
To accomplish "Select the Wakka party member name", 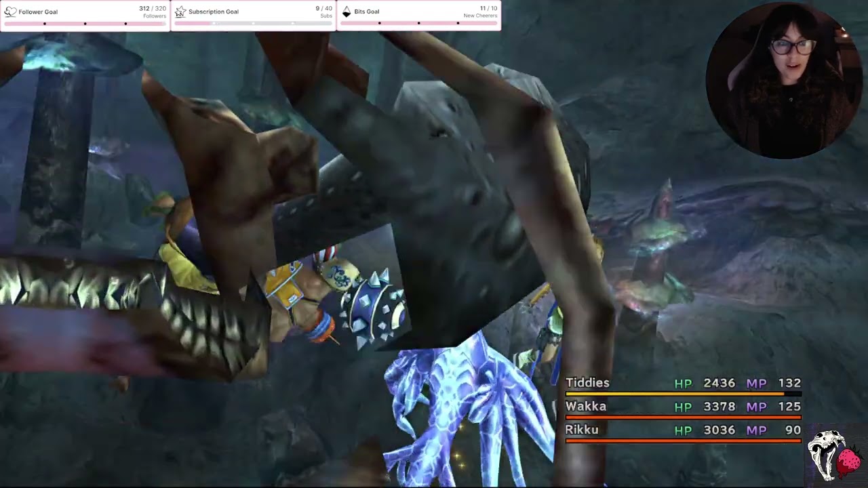I will pyautogui.click(x=586, y=406).
